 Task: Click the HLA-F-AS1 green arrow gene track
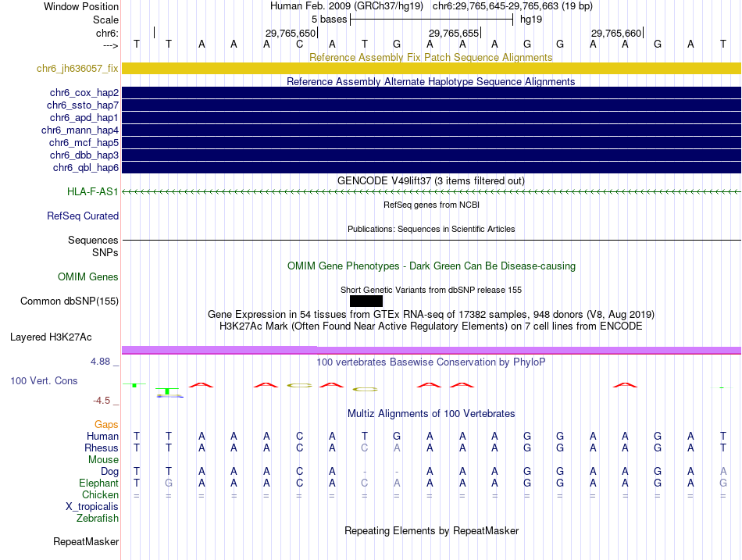[x=431, y=191]
